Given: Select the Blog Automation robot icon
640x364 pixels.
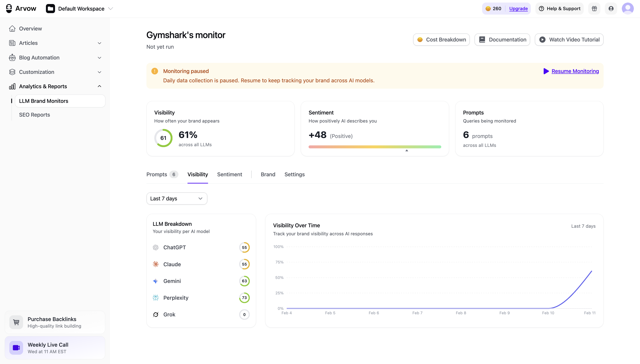Looking at the screenshot, I should click(12, 57).
